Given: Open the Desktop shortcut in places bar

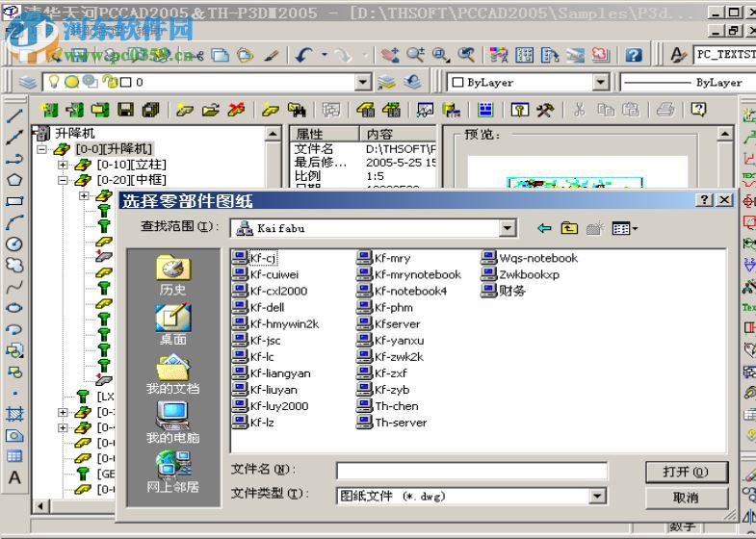Looking at the screenshot, I should pos(173,323).
